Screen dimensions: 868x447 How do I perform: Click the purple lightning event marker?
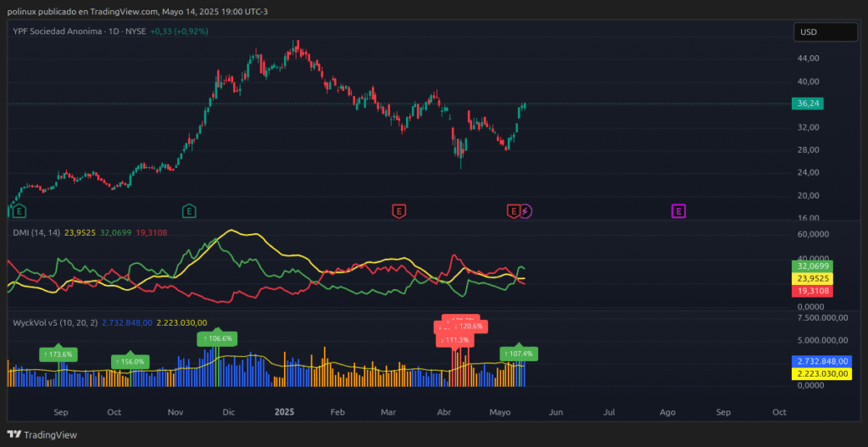tap(526, 210)
